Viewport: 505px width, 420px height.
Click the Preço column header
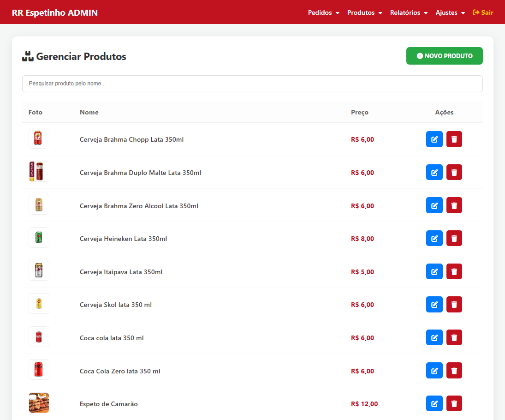359,113
